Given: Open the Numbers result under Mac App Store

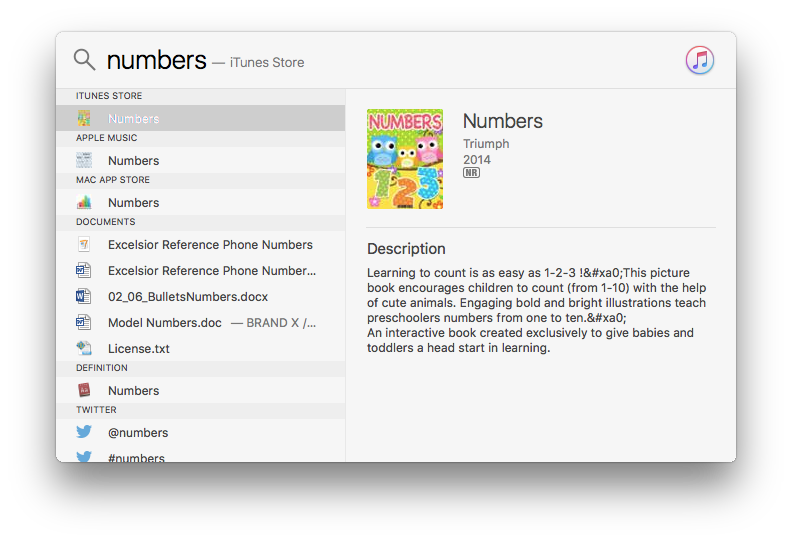Looking at the screenshot, I should 201,202.
